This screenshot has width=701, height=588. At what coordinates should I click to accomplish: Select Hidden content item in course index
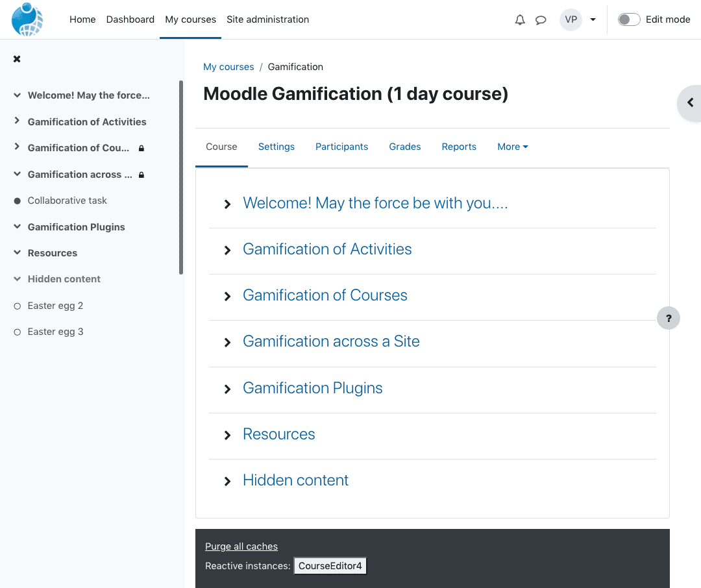tap(64, 278)
